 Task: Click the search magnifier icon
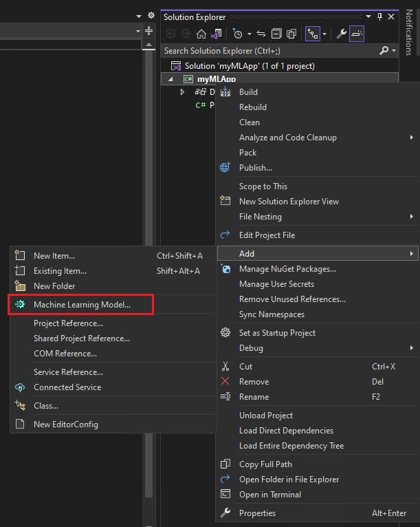[384, 51]
